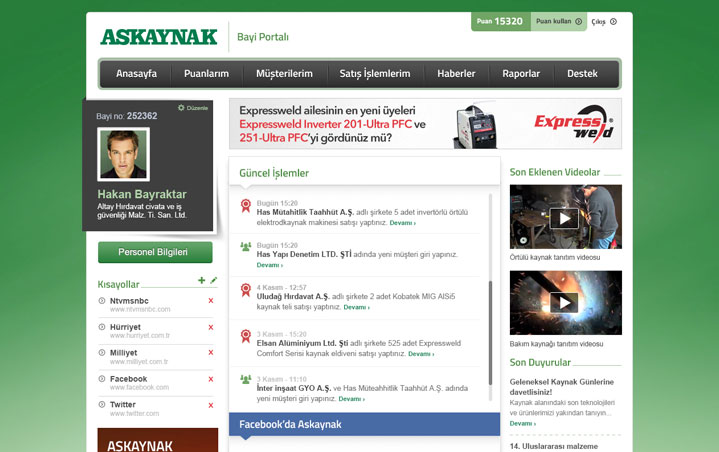Image resolution: width=719 pixels, height=452 pixels.
Task: Add a shortcut with plus icon
Action: click(201, 280)
